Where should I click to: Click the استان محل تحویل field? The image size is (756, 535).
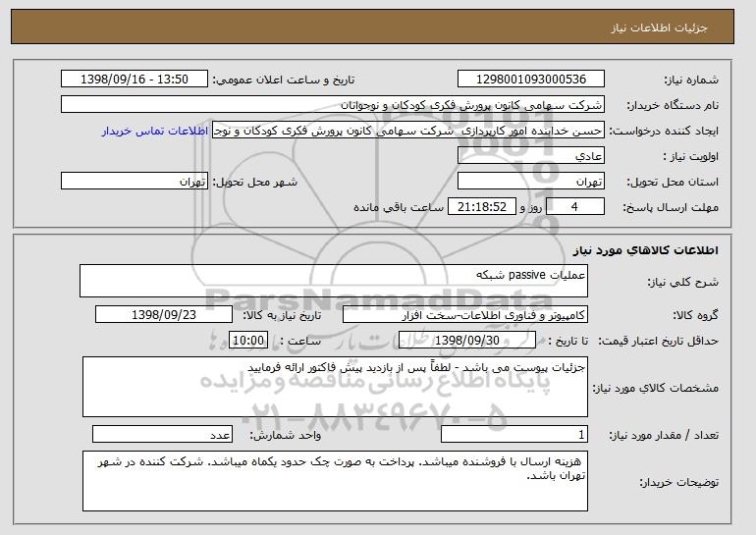pyautogui.click(x=531, y=182)
